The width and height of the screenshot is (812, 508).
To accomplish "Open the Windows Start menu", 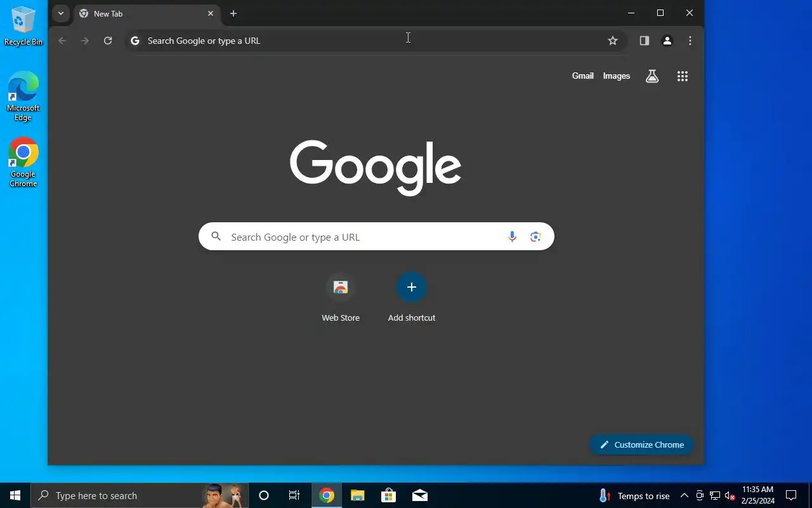I will [x=15, y=495].
